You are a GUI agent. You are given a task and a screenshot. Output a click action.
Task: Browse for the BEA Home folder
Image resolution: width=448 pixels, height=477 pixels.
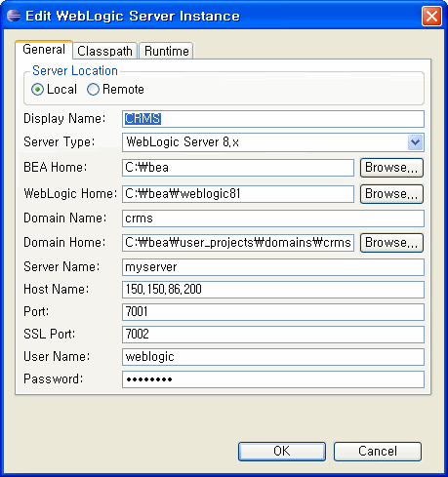391,168
